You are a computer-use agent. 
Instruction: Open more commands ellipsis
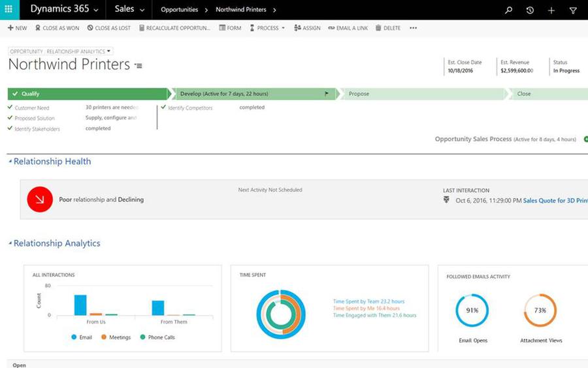coord(414,27)
